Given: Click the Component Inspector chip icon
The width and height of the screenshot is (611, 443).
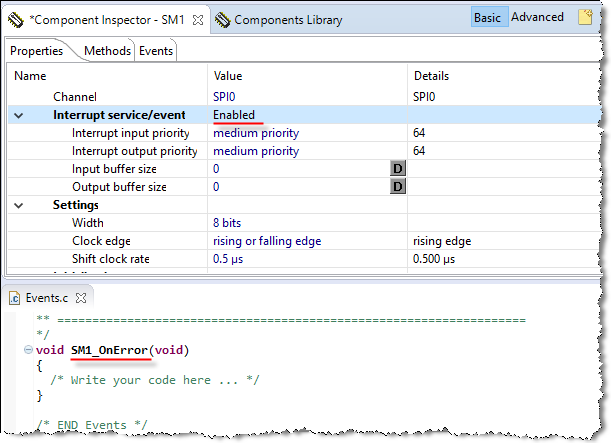Looking at the screenshot, I should pos(16,20).
